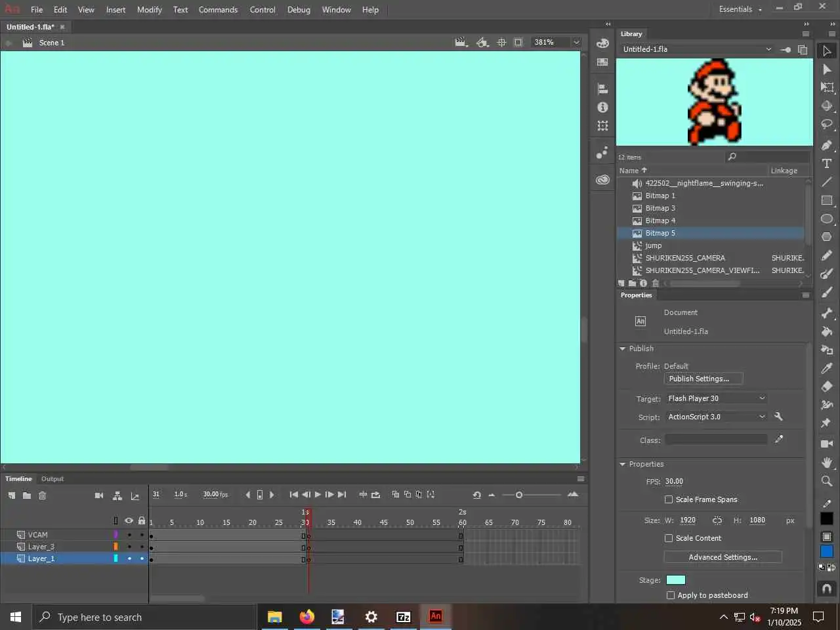This screenshot has width=840, height=630.
Task: Select the 3D Rotation tool
Action: pyautogui.click(x=827, y=106)
